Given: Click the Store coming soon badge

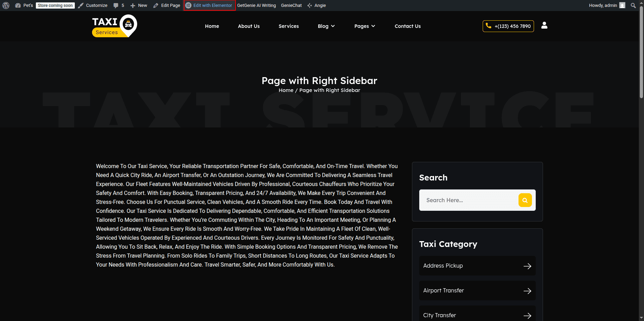Looking at the screenshot, I should coord(55,6).
